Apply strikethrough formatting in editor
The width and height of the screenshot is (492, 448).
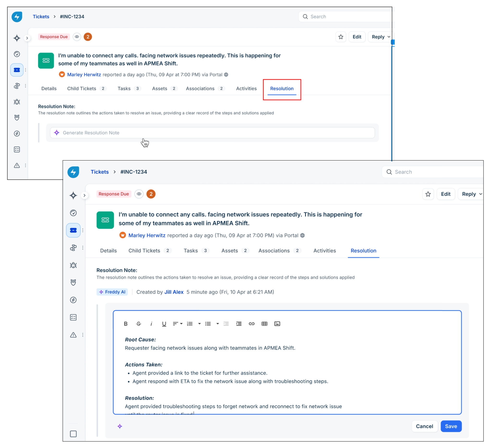138,324
